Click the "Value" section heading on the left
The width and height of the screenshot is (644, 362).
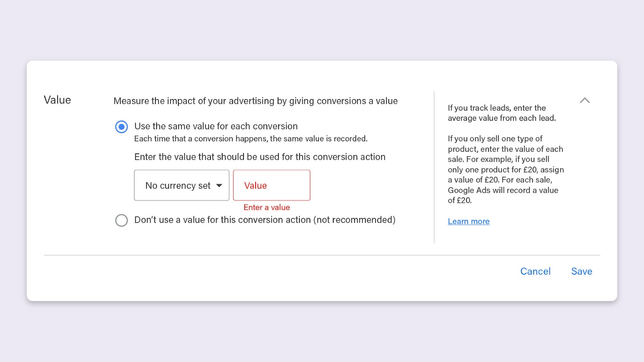click(x=57, y=100)
